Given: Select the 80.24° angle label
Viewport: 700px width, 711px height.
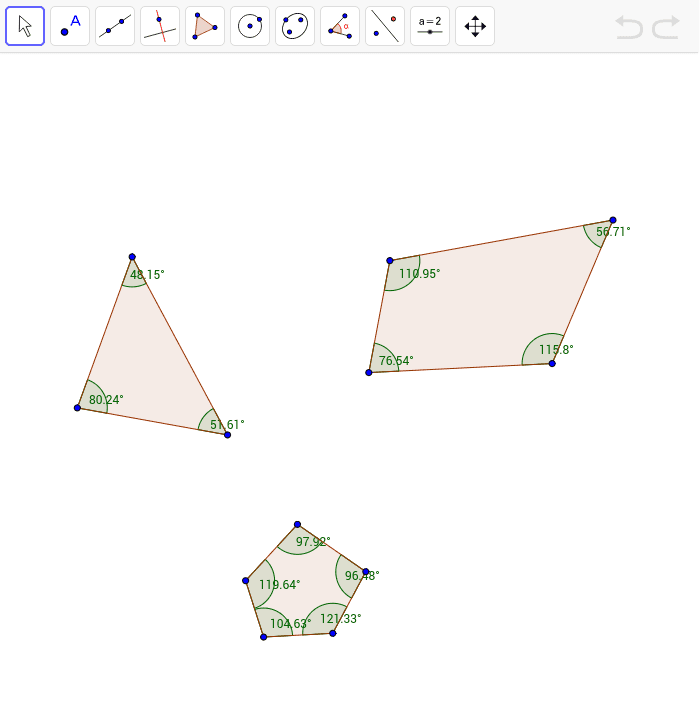Looking at the screenshot, I should (x=106, y=400).
